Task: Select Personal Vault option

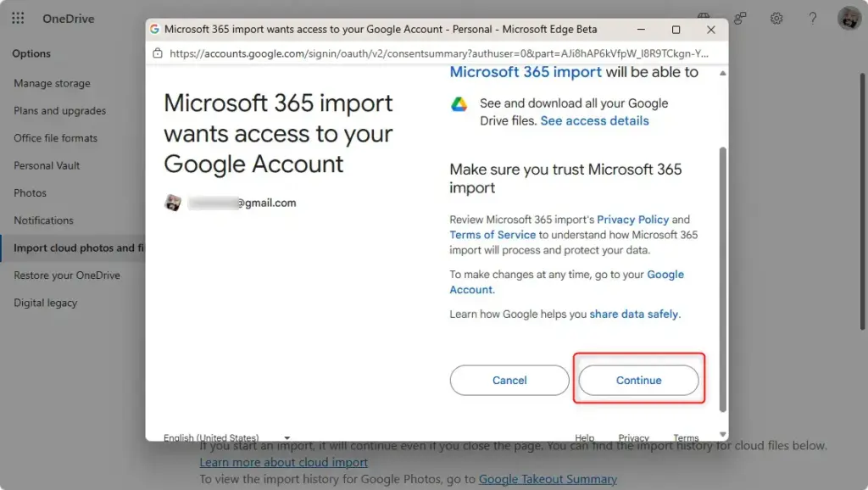Action: point(47,165)
